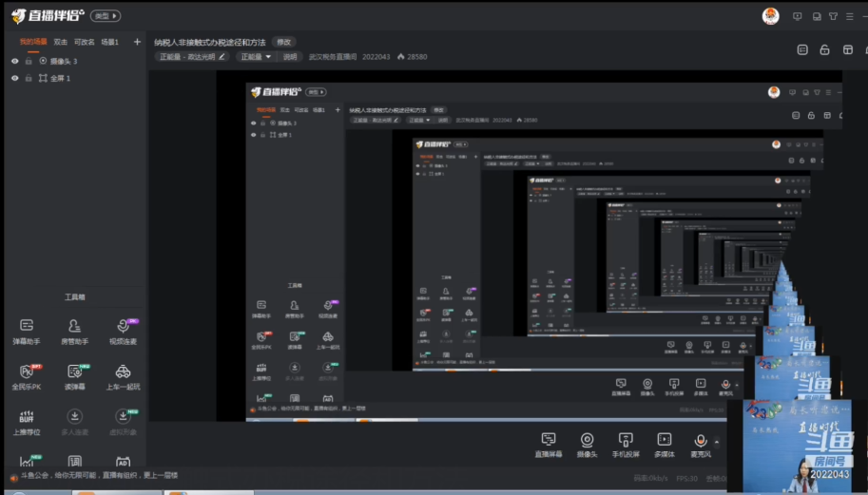Open the 词 tool icon in outermost toolbox
This screenshot has height=495, width=868.
point(75,461)
